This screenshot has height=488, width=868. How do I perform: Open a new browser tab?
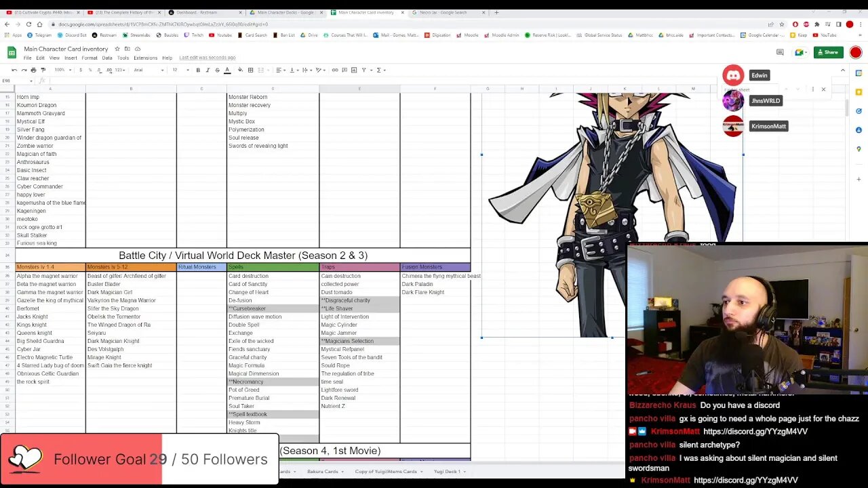[x=496, y=12]
